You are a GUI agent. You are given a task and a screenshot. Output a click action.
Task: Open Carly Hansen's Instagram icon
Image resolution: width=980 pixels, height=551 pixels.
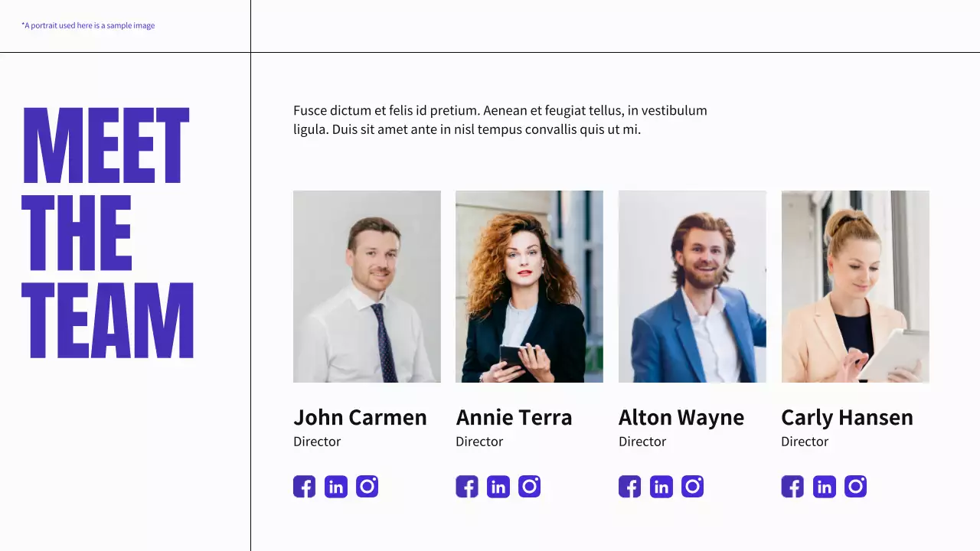tap(856, 487)
